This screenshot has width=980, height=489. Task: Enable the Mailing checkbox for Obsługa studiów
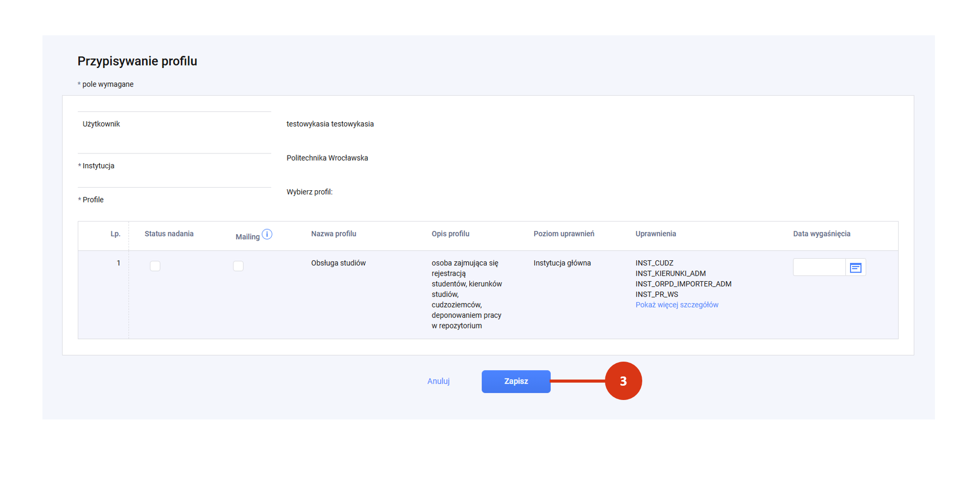[238, 266]
